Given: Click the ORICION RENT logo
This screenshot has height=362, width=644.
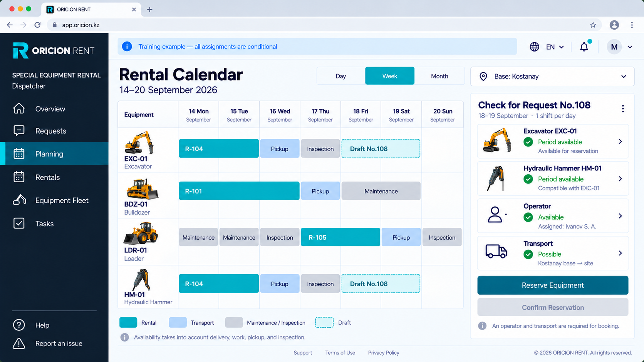Looking at the screenshot, I should 54,50.
